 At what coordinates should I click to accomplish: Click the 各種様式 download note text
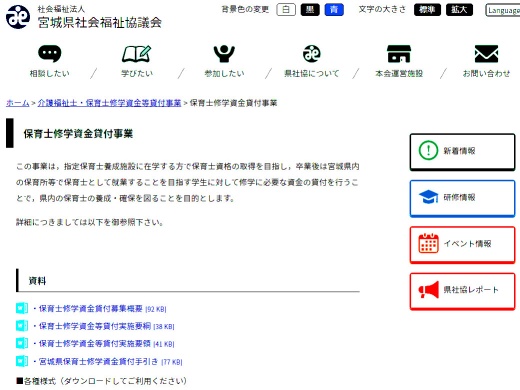[101, 381]
